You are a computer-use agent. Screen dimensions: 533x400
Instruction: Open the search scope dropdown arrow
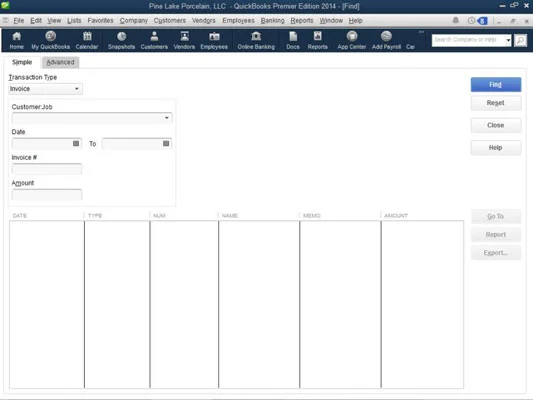[508, 40]
